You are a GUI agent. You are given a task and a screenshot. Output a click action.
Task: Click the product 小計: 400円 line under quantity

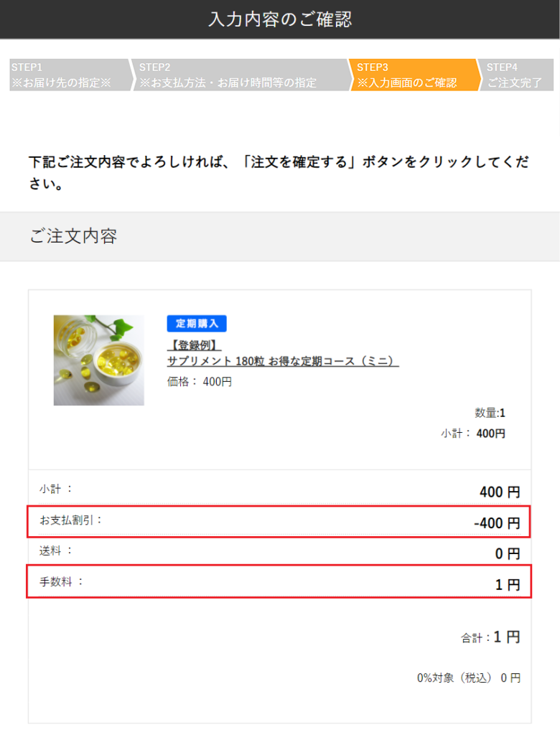point(473,434)
